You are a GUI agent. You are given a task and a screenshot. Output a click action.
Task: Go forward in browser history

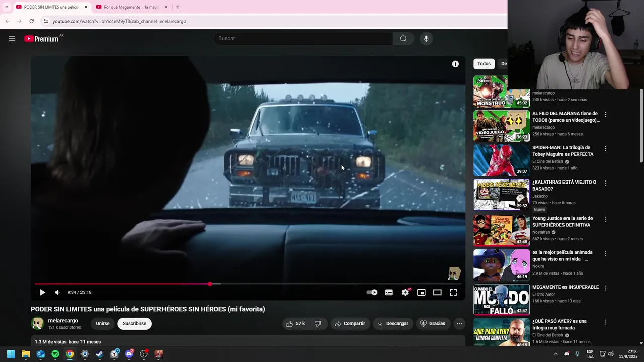tap(19, 21)
